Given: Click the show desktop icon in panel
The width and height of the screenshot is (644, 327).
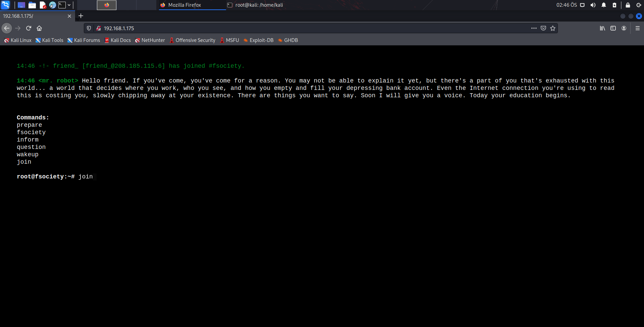Looking at the screenshot, I should point(21,5).
